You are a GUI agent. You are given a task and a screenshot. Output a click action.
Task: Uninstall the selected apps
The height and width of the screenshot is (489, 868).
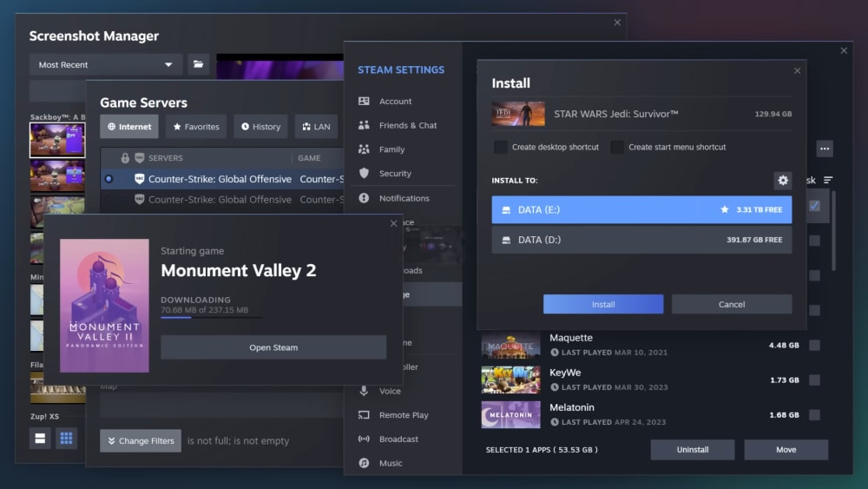693,450
